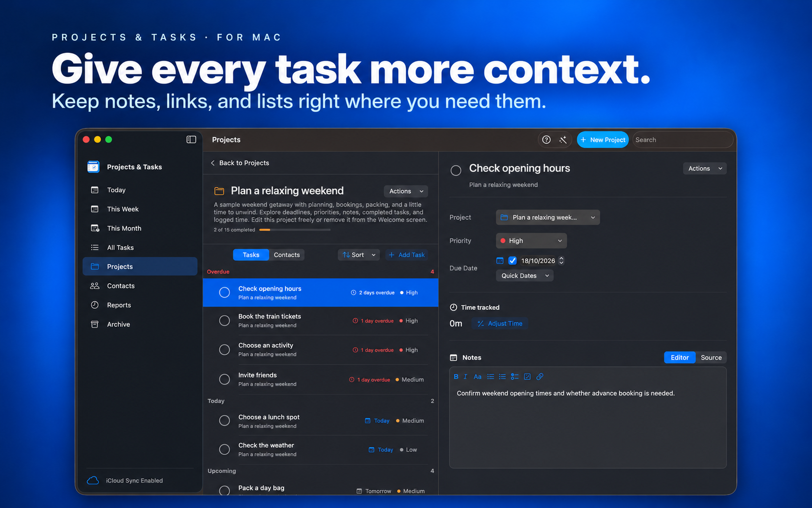The width and height of the screenshot is (812, 508).
Task: Click the iCloud Sync Enabled cloud icon
Action: pyautogui.click(x=93, y=480)
